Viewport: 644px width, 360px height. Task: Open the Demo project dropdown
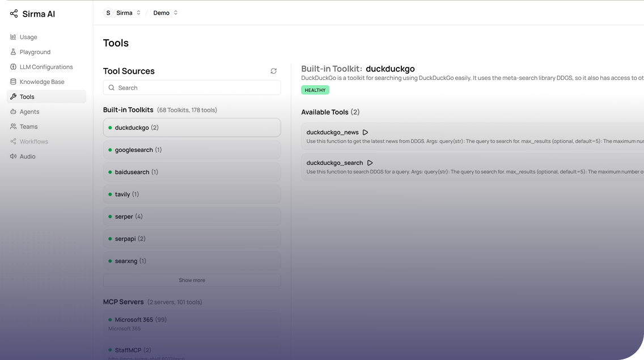click(166, 12)
